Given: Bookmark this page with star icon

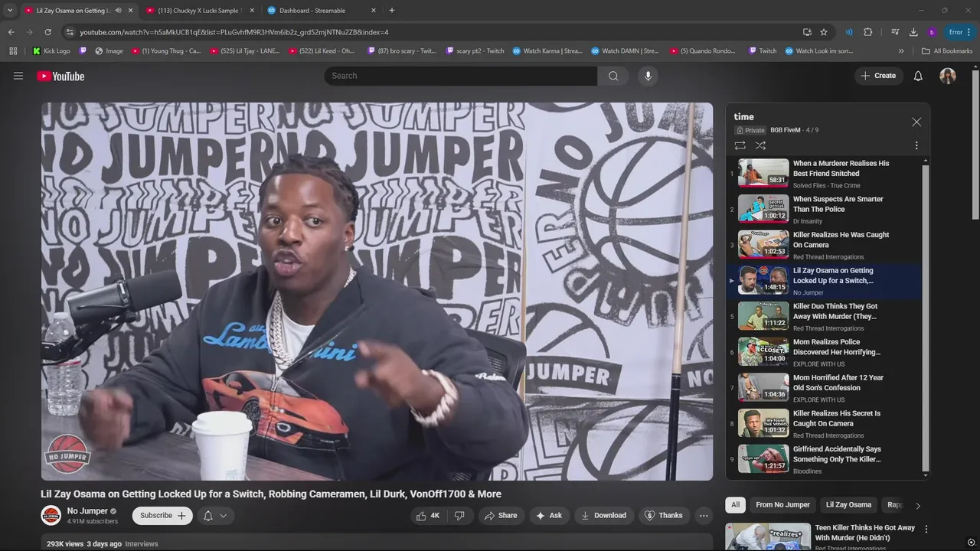Looking at the screenshot, I should point(824,32).
